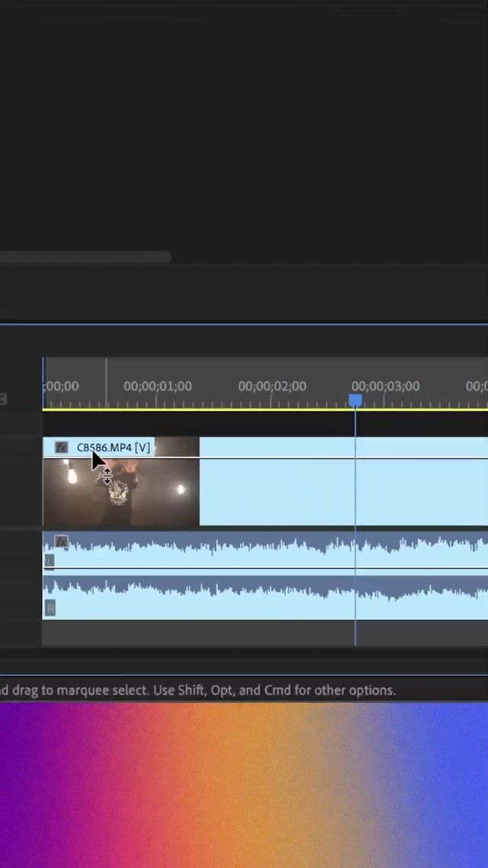Click the 00;00;01;00 mark on the time ruler
This screenshot has height=868, width=488.
tap(157, 387)
